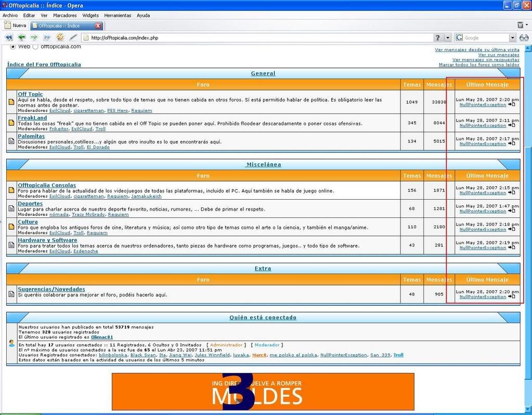Click in the Google search input field
Viewport: 532px width, 415px height.
(x=485, y=37)
